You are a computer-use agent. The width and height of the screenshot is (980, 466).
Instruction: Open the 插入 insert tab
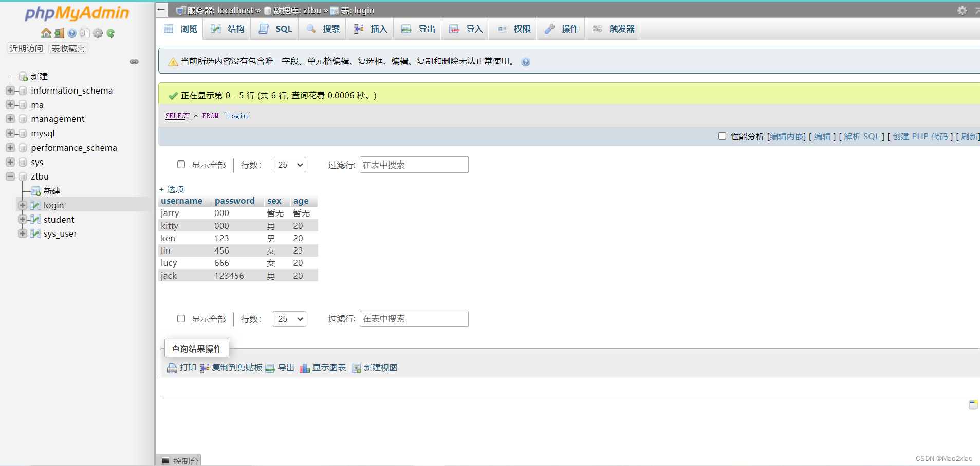(370, 29)
